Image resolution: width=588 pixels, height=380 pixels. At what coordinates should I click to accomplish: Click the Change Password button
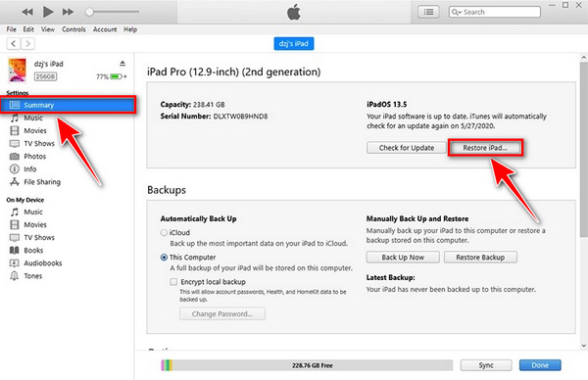pyautogui.click(x=222, y=313)
